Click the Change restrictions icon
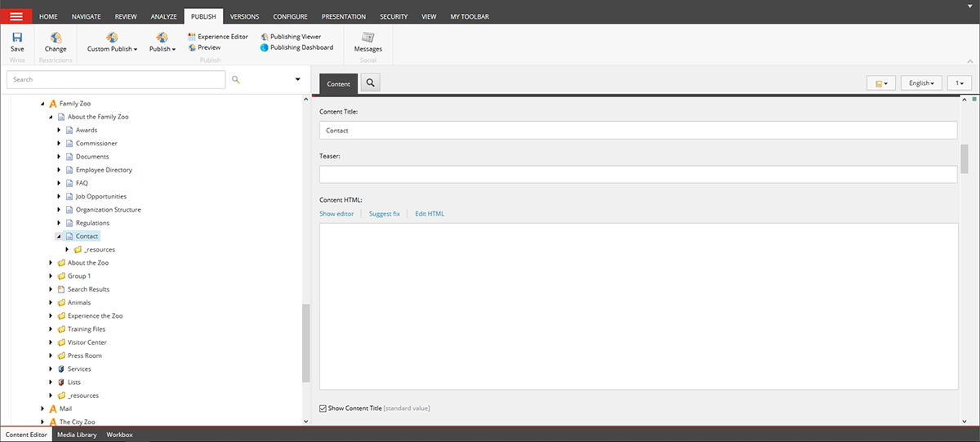Viewport: 980px width, 442px height. pos(56,38)
